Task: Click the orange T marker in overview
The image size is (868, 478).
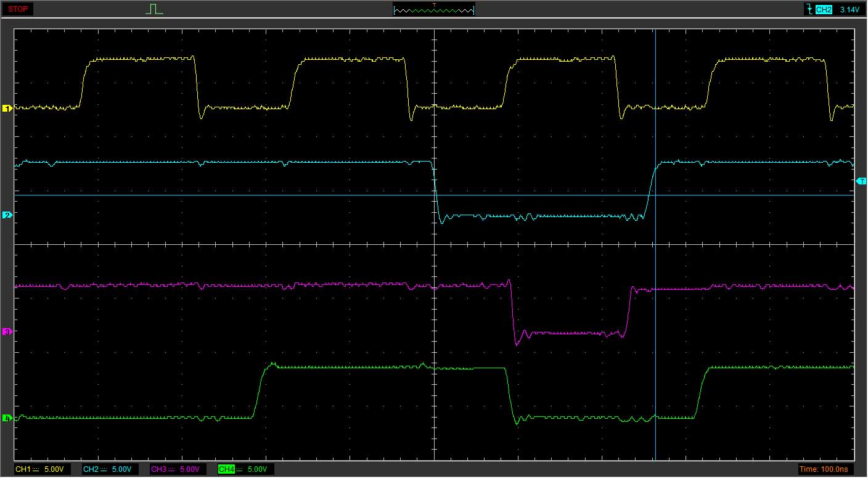Action: click(x=434, y=5)
